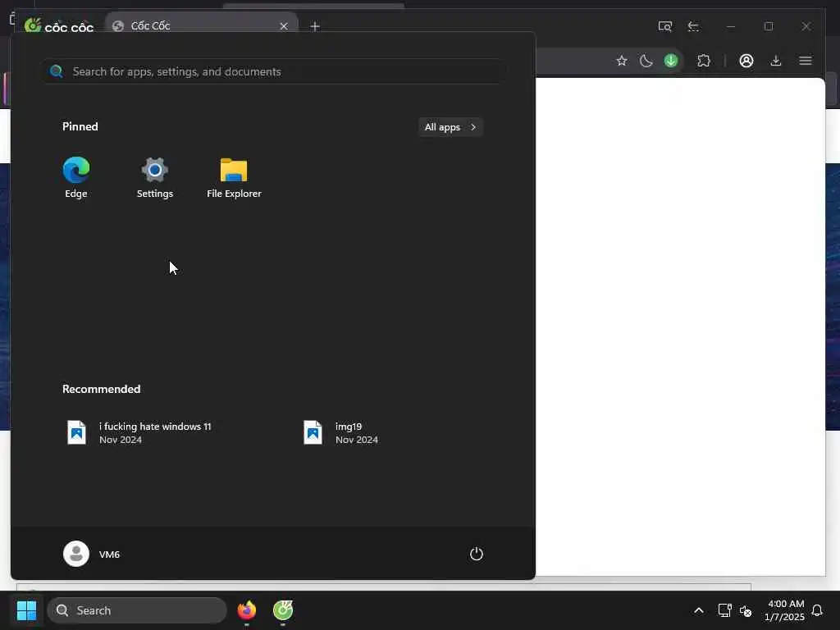Switch to Firefox from the taskbar

click(247, 610)
